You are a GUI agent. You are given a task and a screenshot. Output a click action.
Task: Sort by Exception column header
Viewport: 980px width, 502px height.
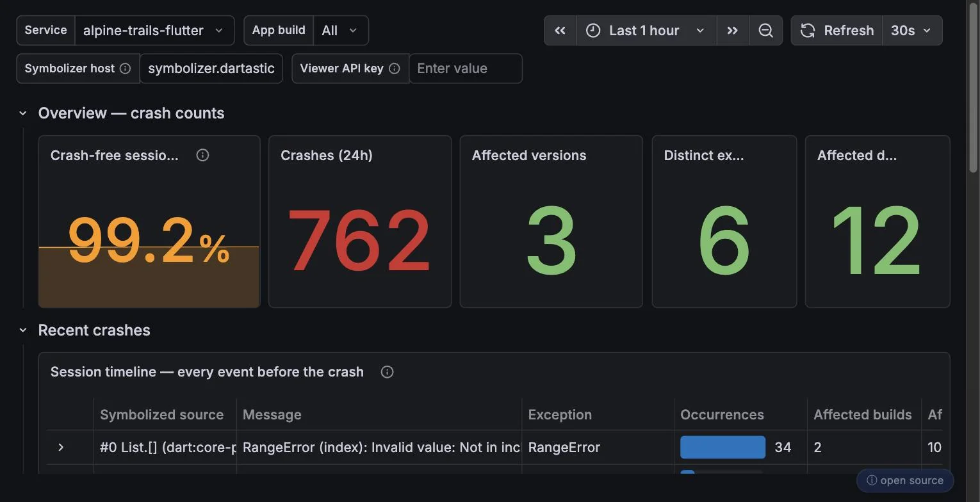pos(560,415)
